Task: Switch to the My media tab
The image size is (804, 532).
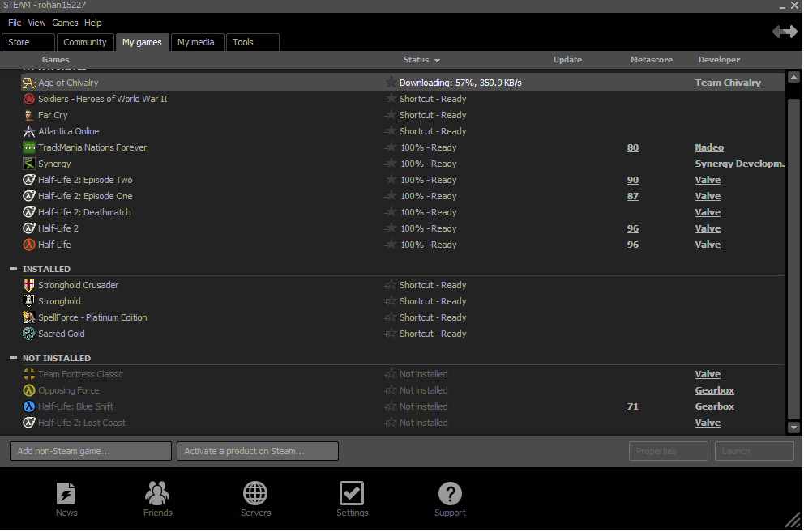Action: click(x=197, y=42)
